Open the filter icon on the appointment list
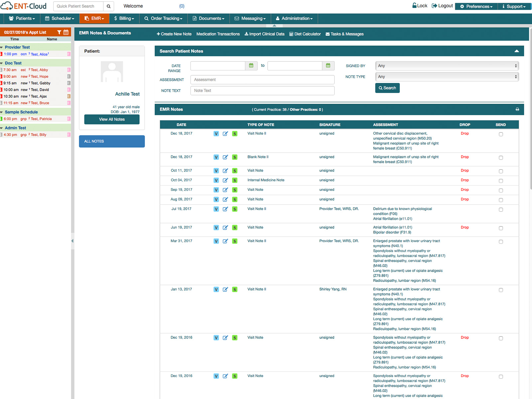The height and width of the screenshot is (399, 532). pyautogui.click(x=59, y=32)
